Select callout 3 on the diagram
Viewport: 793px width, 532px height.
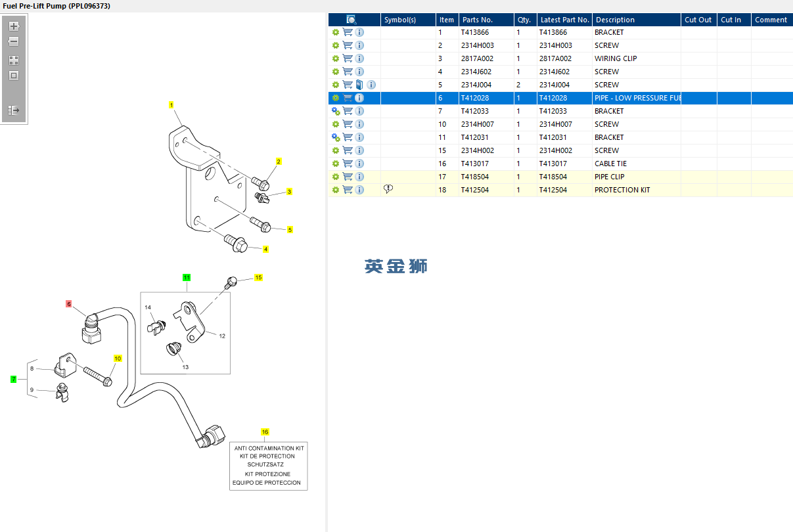[x=289, y=192]
